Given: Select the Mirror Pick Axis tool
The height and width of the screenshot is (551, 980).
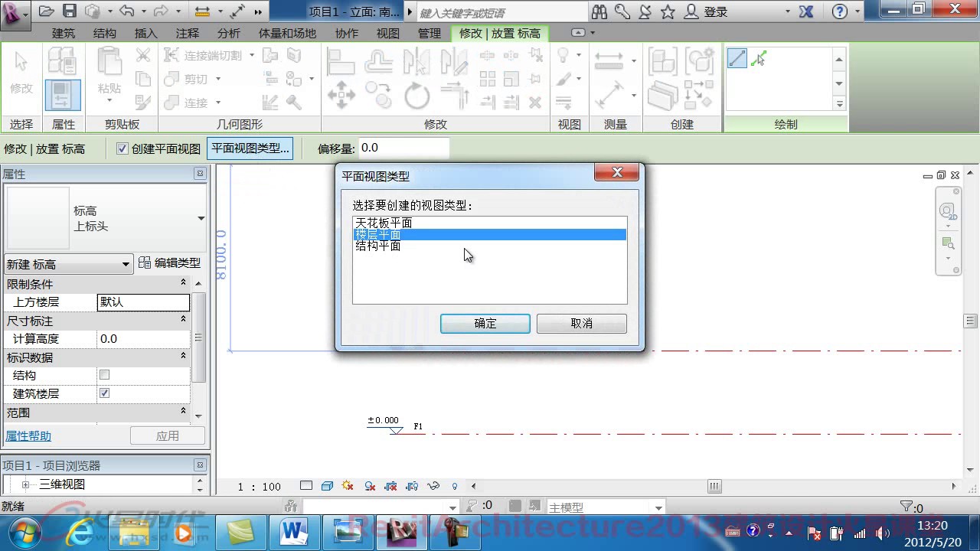Looking at the screenshot, I should 417,60.
